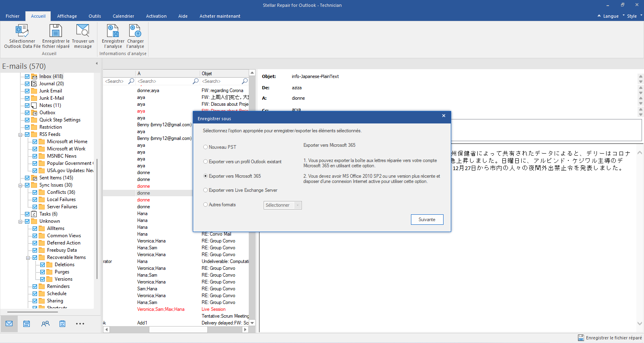The width and height of the screenshot is (644, 343).
Task: Select Notes (11) folder icon
Action: click(34, 105)
